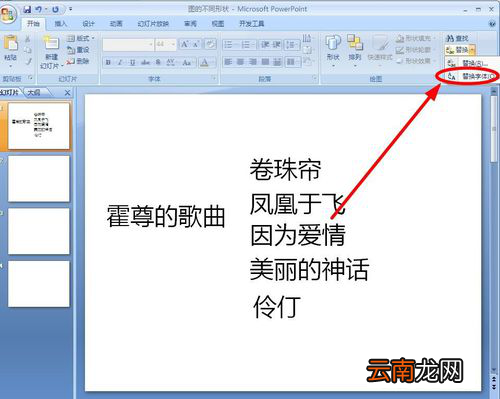The width and height of the screenshot is (500, 399).
Task: Delete the slide using 删除
Action: (78, 61)
